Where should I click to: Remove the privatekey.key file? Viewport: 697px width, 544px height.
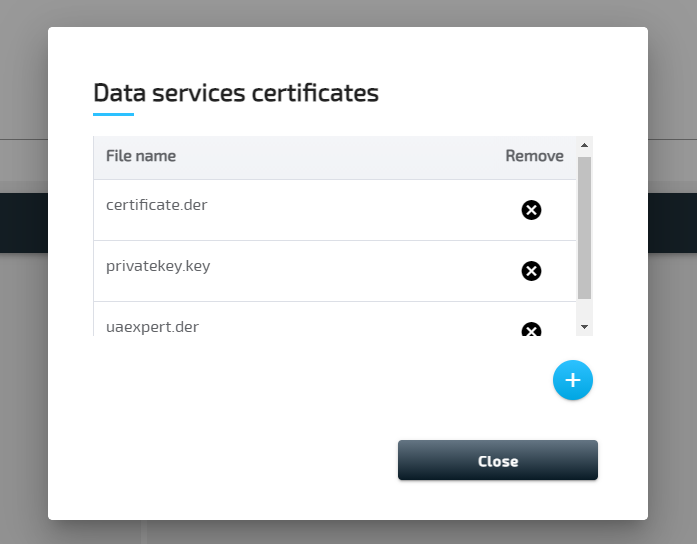tap(531, 271)
